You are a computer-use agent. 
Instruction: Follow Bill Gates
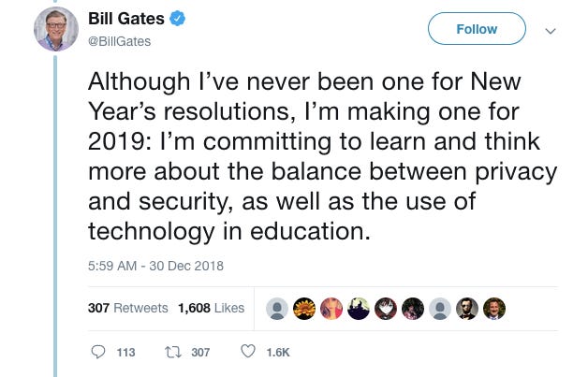point(477,29)
